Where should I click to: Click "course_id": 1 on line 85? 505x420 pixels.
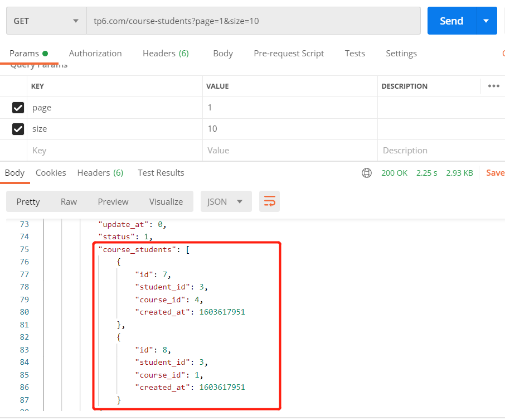click(169, 375)
